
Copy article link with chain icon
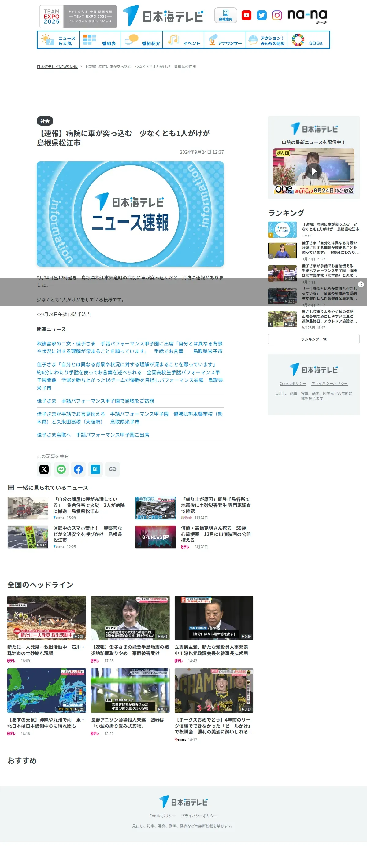click(113, 469)
